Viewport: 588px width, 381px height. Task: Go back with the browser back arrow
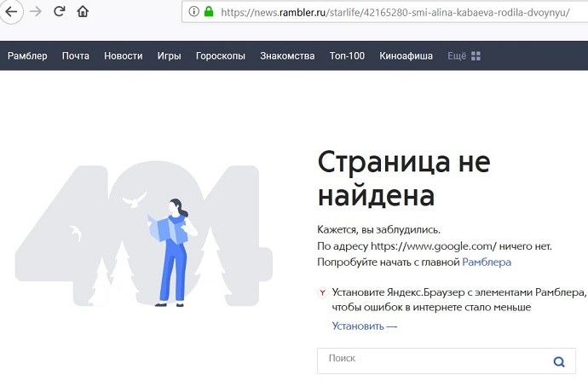point(11,12)
